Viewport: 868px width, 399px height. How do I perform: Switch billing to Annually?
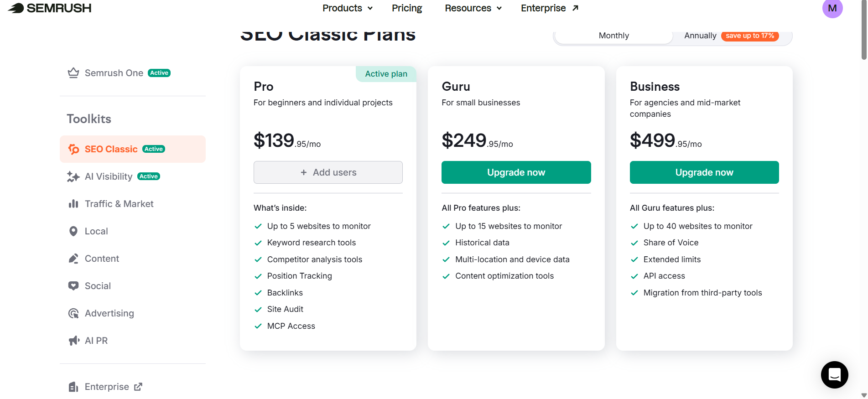[x=700, y=35]
